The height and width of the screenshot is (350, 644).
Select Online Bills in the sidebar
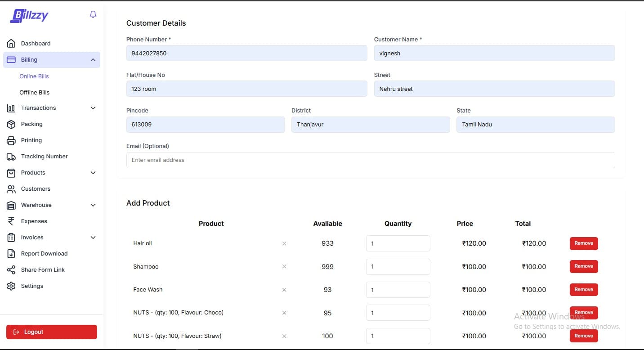point(34,76)
